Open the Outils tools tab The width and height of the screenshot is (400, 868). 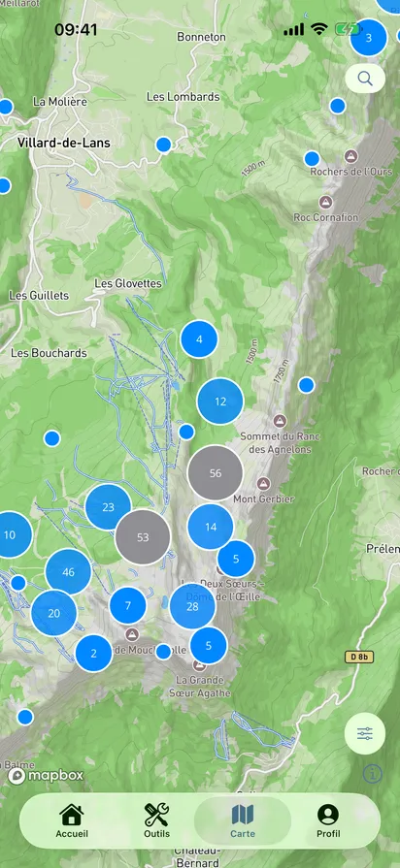click(156, 821)
